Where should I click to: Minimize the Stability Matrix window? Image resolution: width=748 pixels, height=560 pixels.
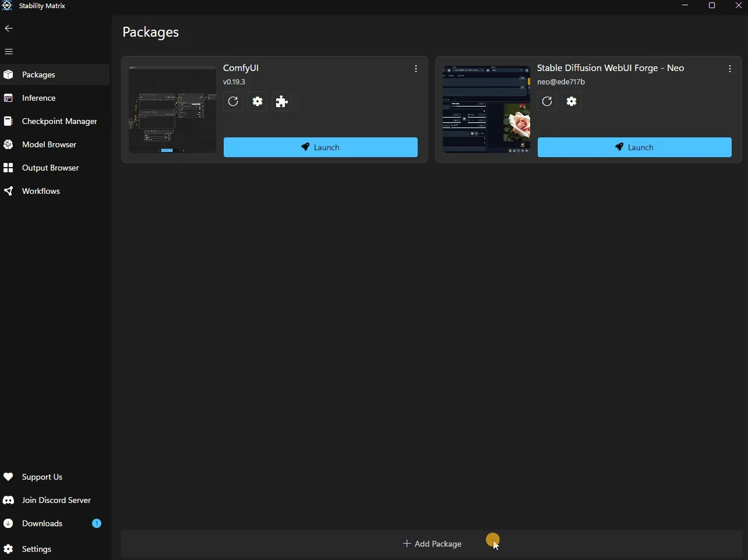point(685,6)
